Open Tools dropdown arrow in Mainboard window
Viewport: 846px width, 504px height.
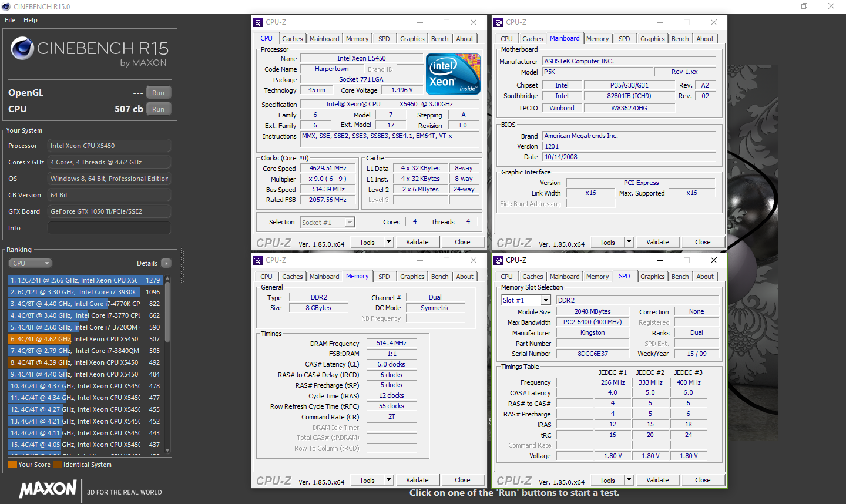(x=629, y=242)
